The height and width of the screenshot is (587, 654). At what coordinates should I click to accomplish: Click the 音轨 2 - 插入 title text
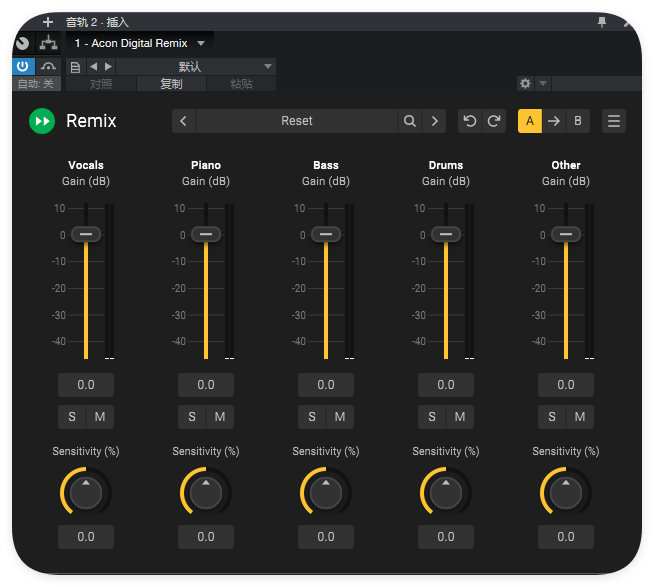pos(97,22)
